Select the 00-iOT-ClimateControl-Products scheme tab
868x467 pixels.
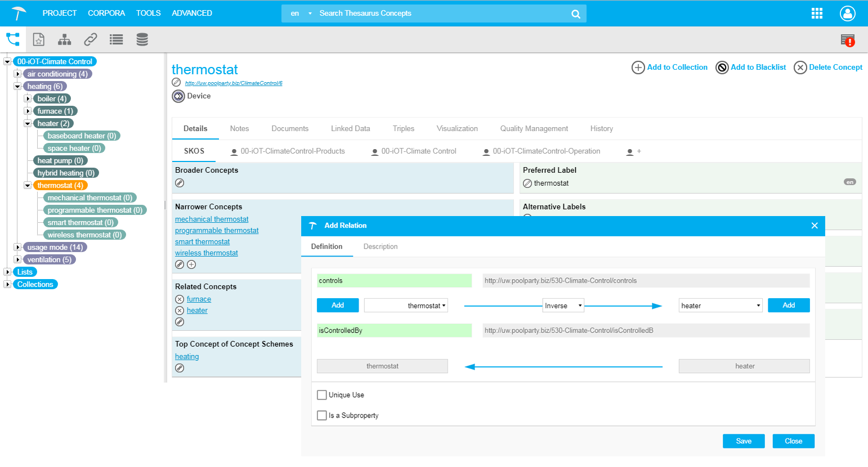click(288, 151)
